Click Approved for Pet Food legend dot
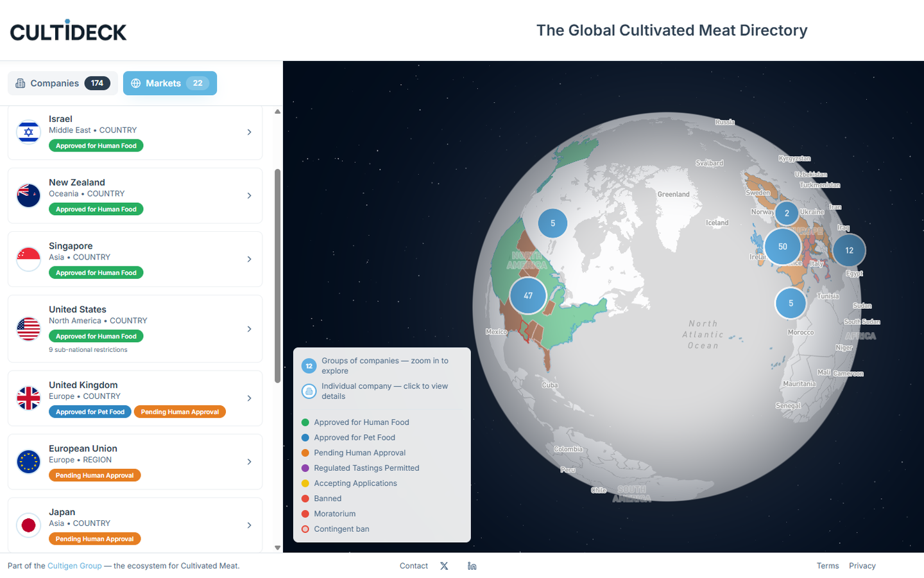 (305, 438)
